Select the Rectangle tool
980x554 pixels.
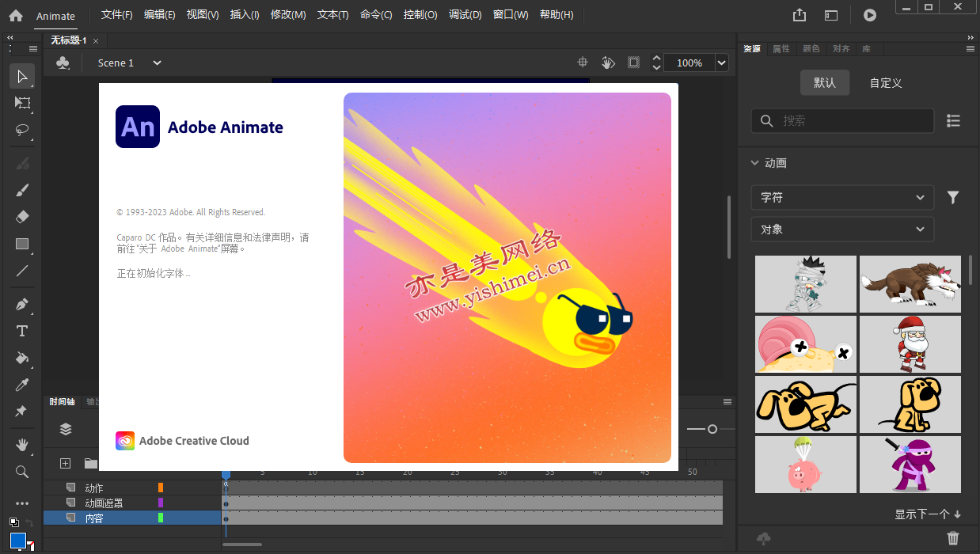(22, 244)
